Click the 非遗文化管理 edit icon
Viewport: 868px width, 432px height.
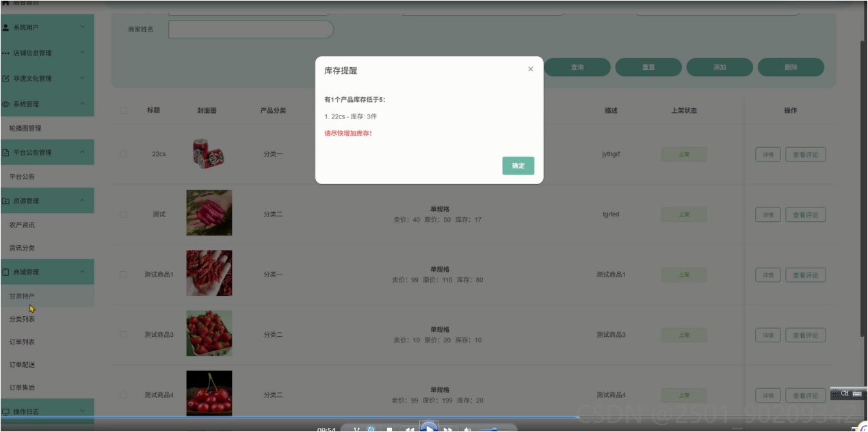[x=6, y=79]
